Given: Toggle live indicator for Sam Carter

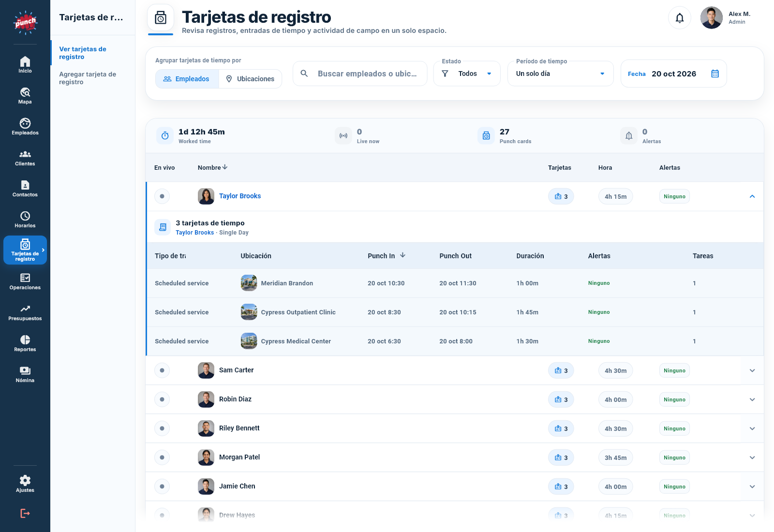Looking at the screenshot, I should coord(162,370).
